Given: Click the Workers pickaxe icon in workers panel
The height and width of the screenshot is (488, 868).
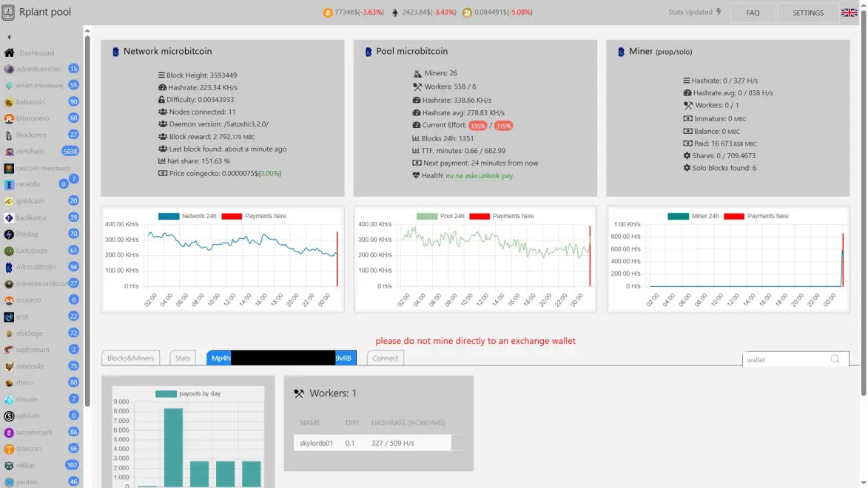Looking at the screenshot, I should [299, 393].
